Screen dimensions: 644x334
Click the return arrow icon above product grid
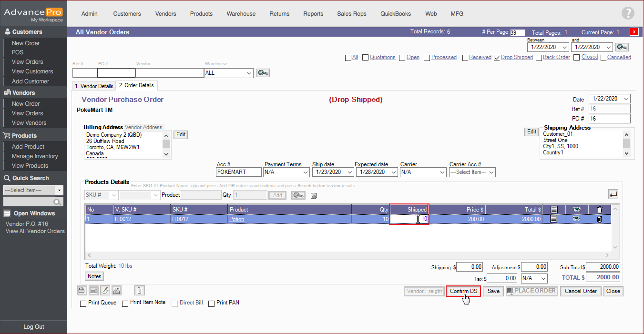(613, 194)
